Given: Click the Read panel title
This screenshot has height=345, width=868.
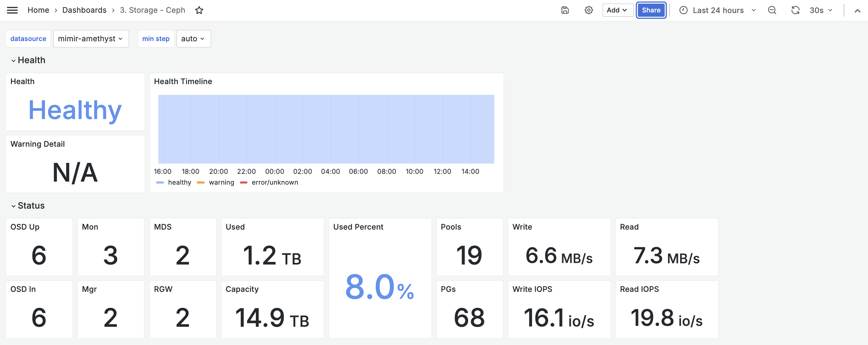Looking at the screenshot, I should (x=629, y=227).
